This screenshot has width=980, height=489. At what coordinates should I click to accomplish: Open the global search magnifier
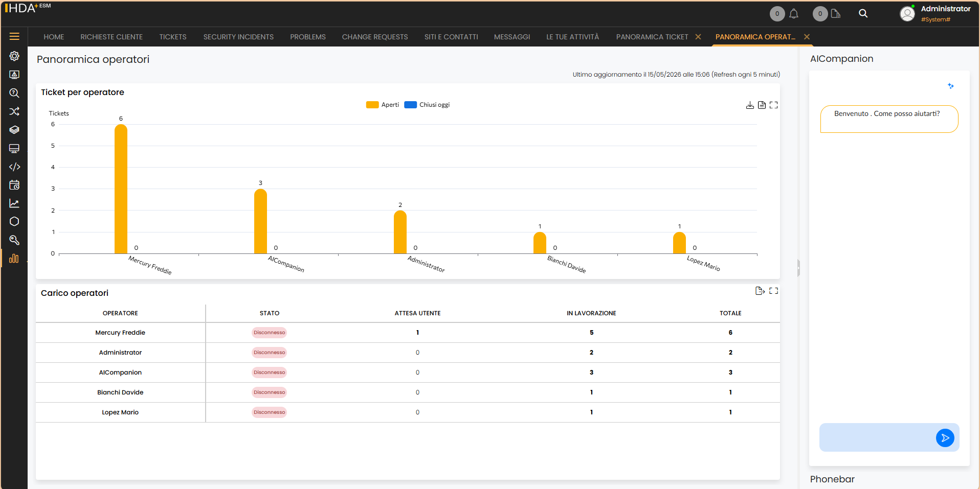click(x=863, y=14)
